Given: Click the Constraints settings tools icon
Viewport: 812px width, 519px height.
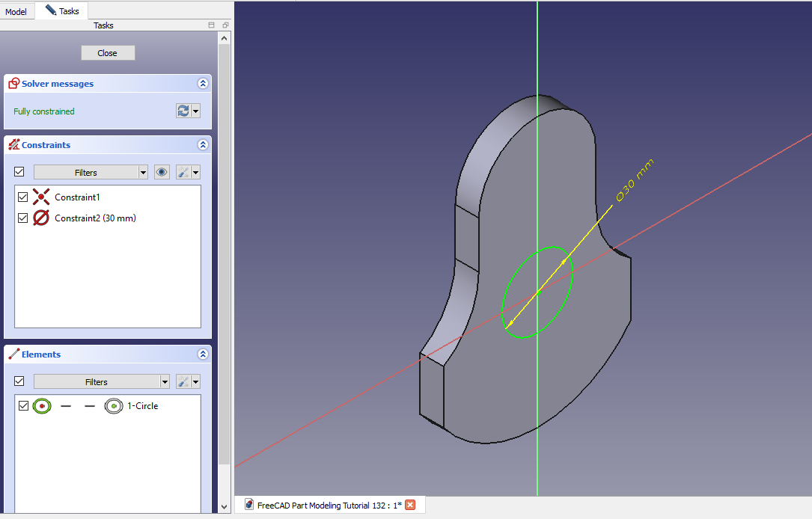Looking at the screenshot, I should [183, 172].
